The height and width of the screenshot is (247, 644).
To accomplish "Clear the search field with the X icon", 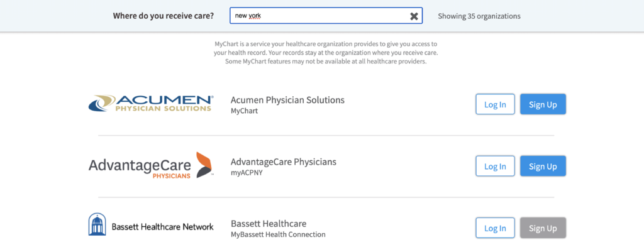I will (414, 16).
